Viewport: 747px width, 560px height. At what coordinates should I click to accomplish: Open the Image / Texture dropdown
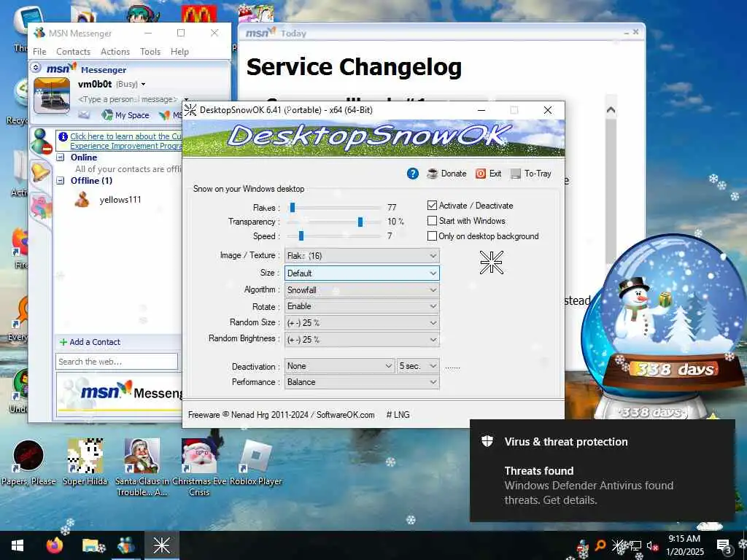362,256
